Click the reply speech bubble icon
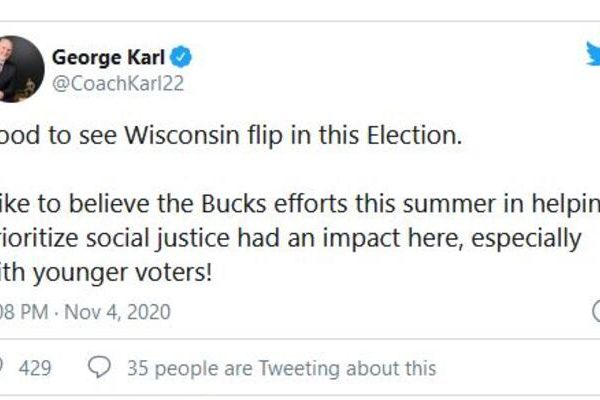 (x=98, y=369)
